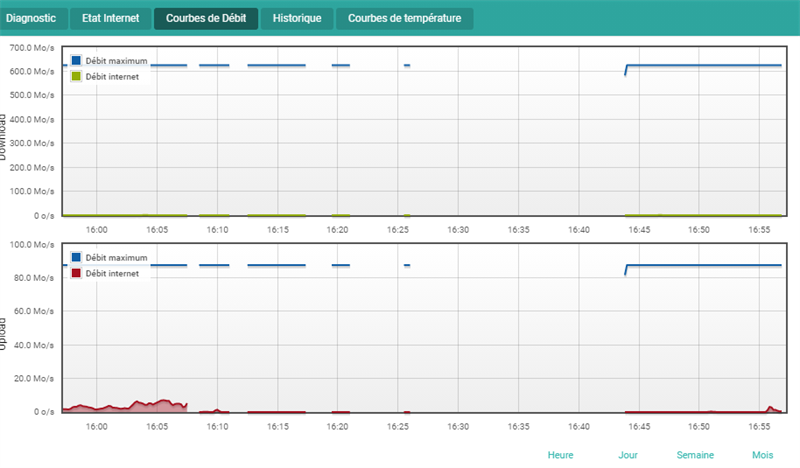This screenshot has width=800, height=468.
Task: Switch to the Etat Internet tab
Action: click(x=111, y=18)
